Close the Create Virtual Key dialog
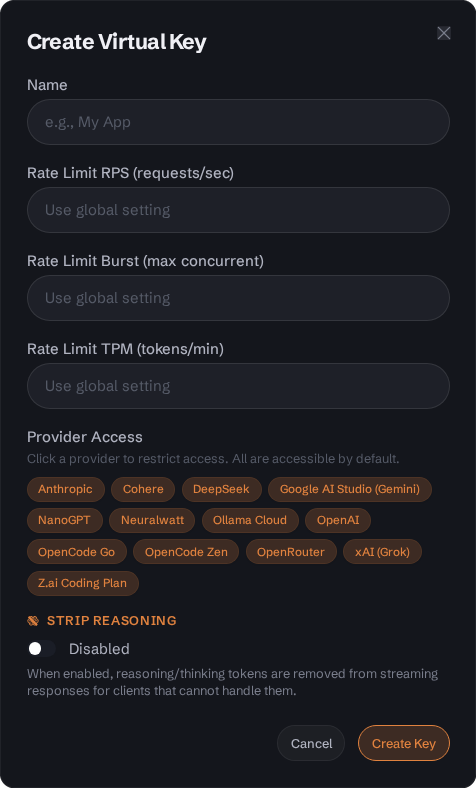This screenshot has height=788, width=476. click(x=443, y=33)
